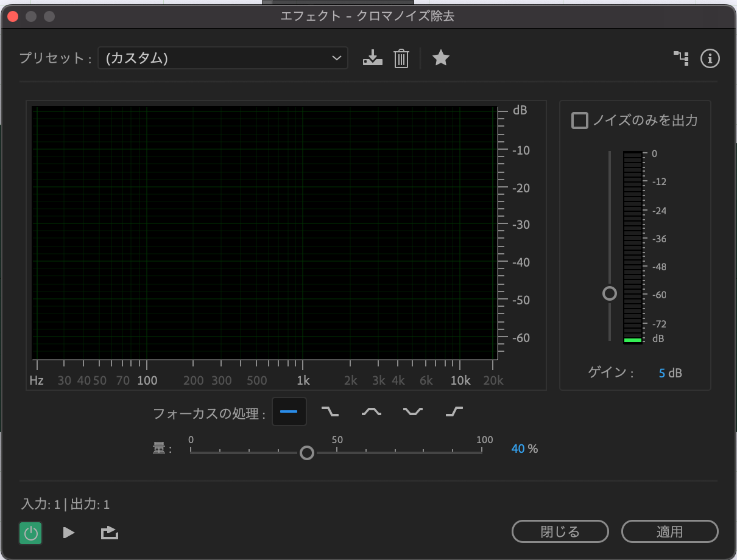Select the high and low focus shape

click(x=412, y=412)
